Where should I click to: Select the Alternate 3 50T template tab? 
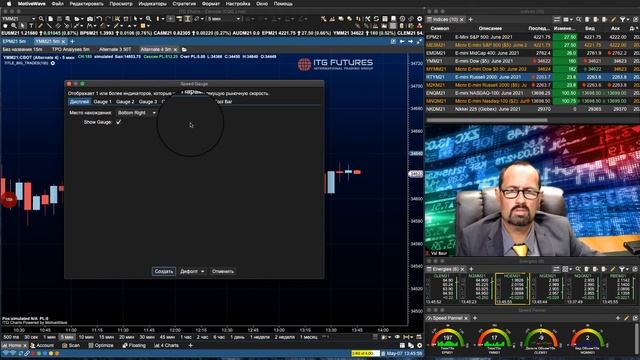pyautogui.click(x=116, y=49)
